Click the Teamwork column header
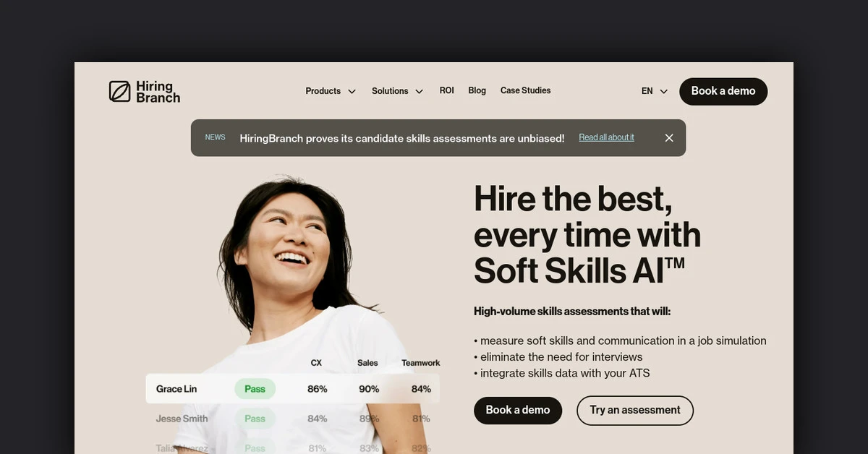 421,363
